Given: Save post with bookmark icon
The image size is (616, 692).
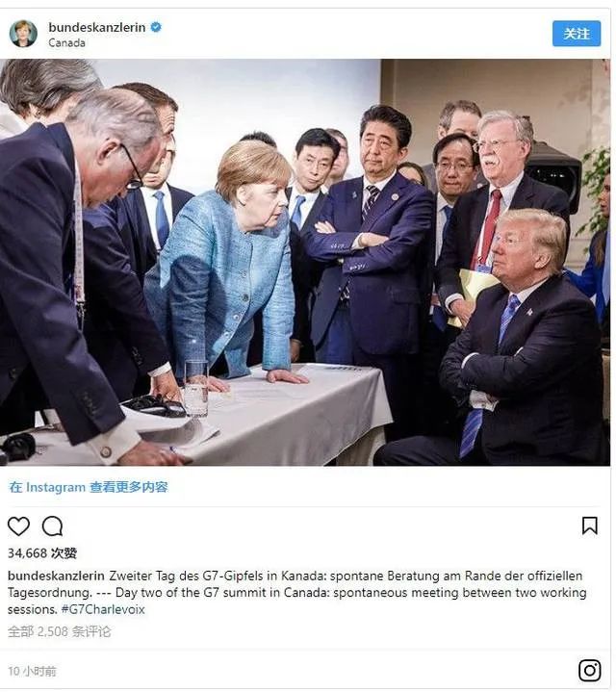Looking at the screenshot, I should tap(590, 525).
